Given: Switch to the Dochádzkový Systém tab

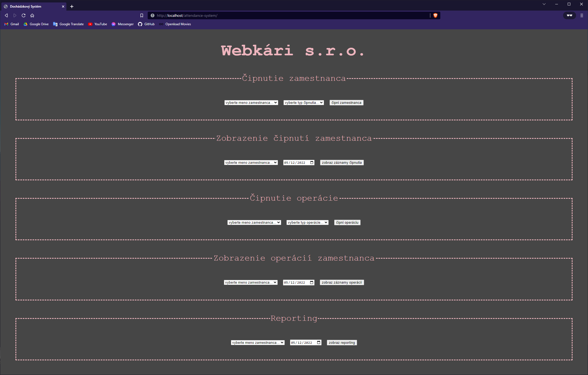Looking at the screenshot, I should (x=33, y=6).
